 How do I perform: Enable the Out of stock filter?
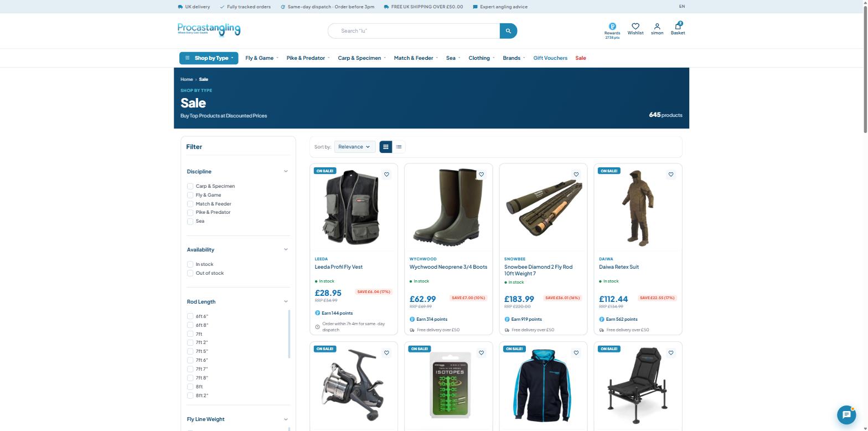click(x=190, y=273)
